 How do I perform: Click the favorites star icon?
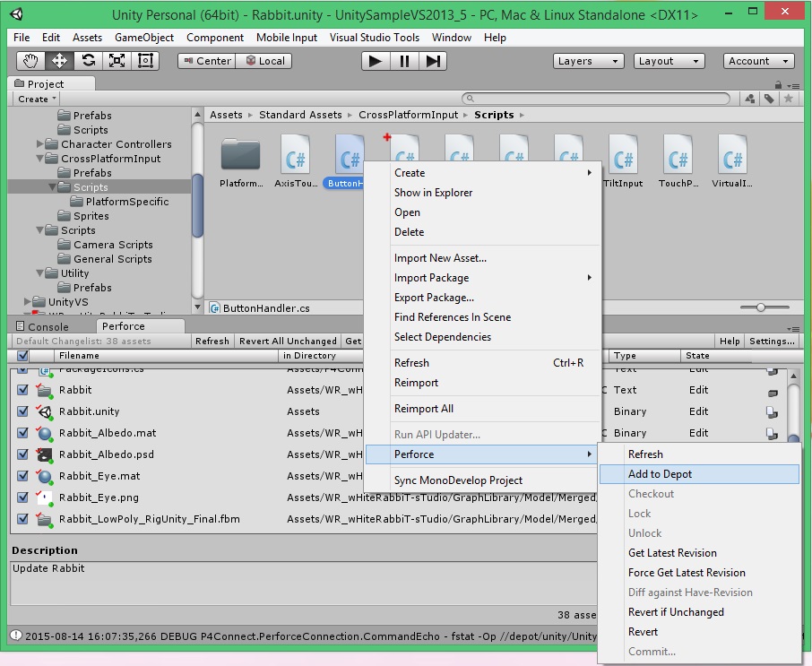click(789, 99)
